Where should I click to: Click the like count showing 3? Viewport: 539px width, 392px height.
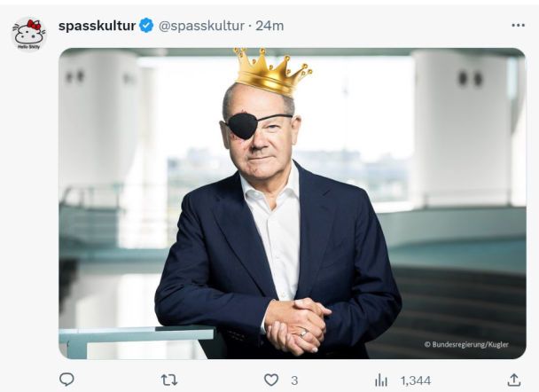click(294, 380)
